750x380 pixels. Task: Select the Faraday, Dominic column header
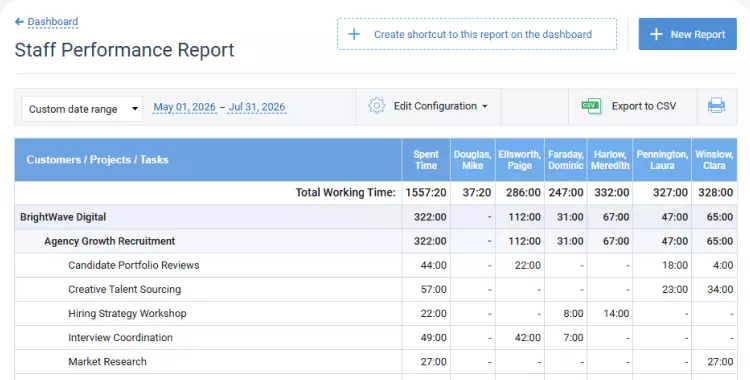pyautogui.click(x=565, y=160)
